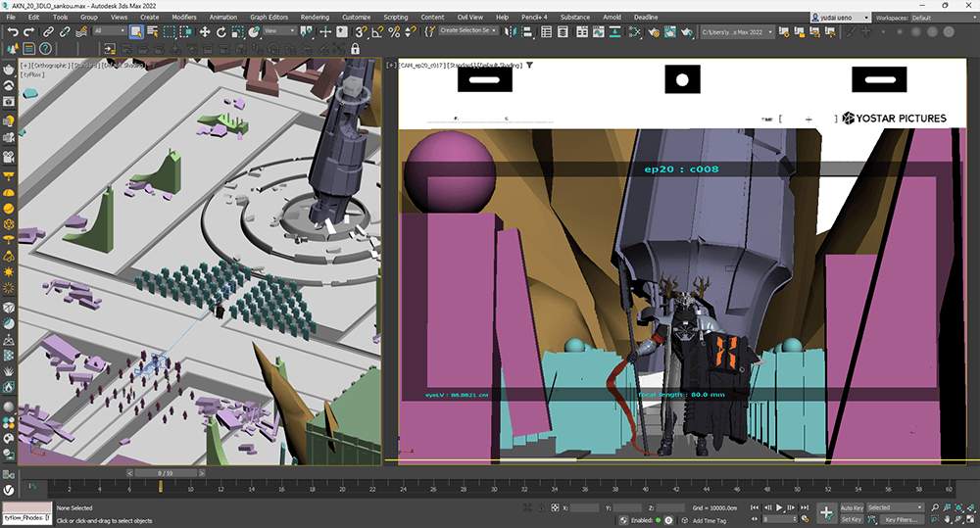Click the X coordinate input field
980x528 pixels.
coord(584,508)
